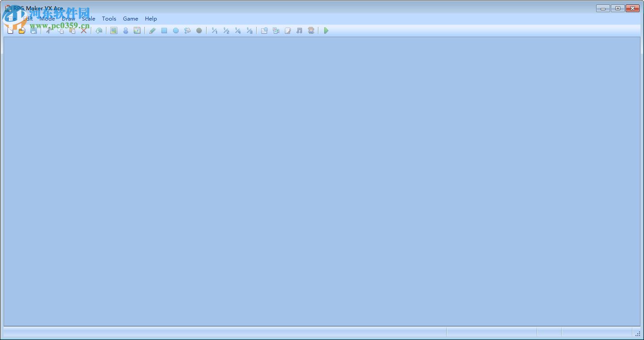Undo the last action
Image resolution: width=644 pixels, height=340 pixels.
99,30
